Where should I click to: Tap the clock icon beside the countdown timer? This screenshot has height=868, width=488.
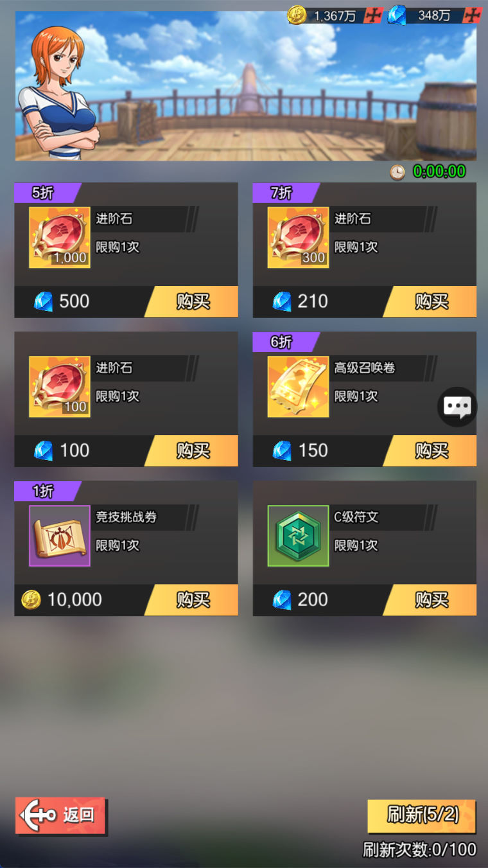398,172
